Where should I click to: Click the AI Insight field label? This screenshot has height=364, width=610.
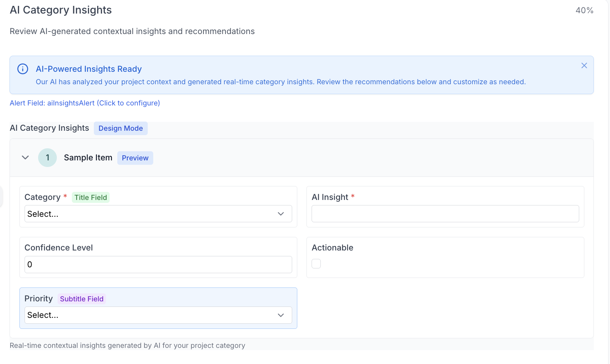pos(330,197)
